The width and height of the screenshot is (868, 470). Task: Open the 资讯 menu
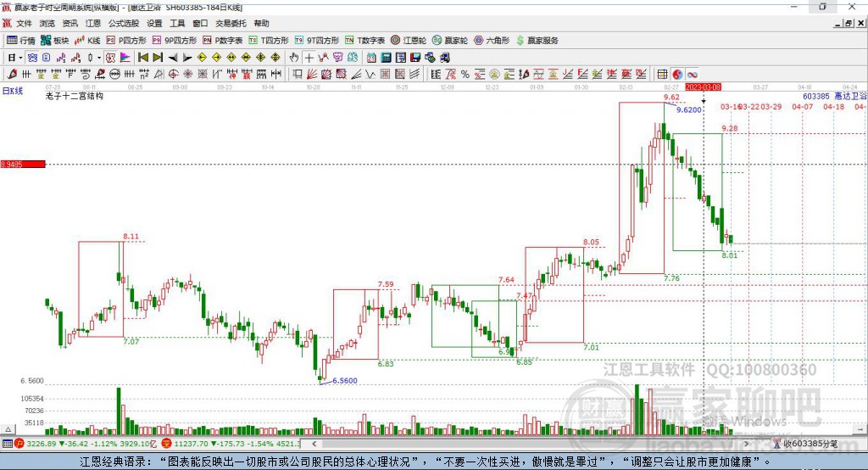[x=70, y=23]
